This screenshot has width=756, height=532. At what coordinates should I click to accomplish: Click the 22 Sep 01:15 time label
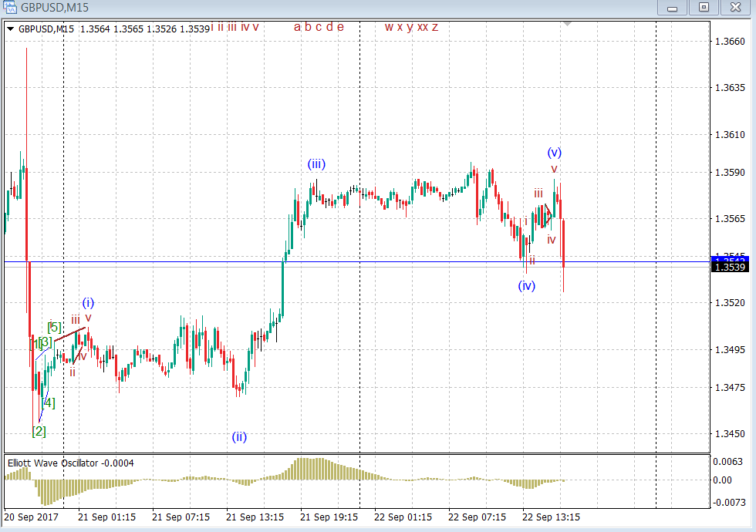click(403, 517)
